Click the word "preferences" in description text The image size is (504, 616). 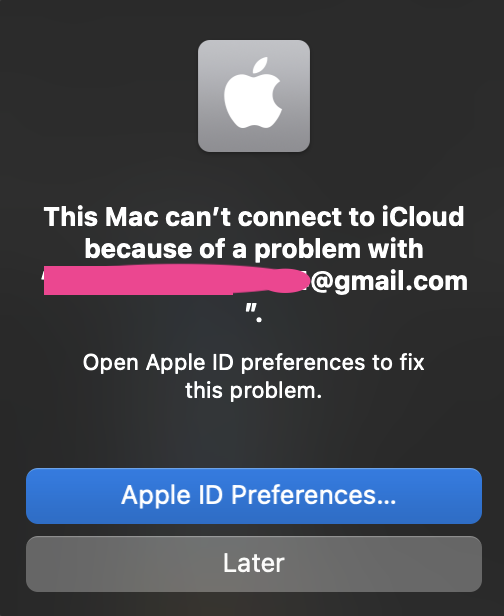coord(303,363)
